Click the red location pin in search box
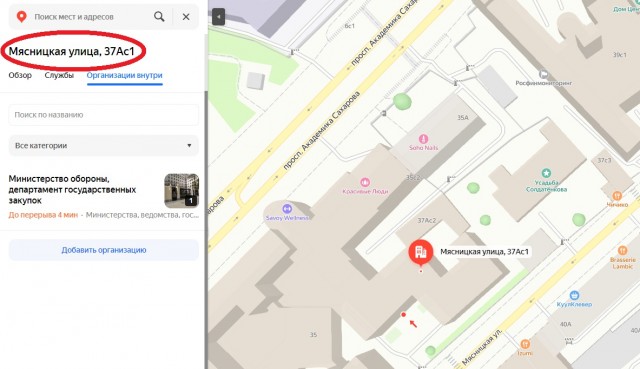 21,17
